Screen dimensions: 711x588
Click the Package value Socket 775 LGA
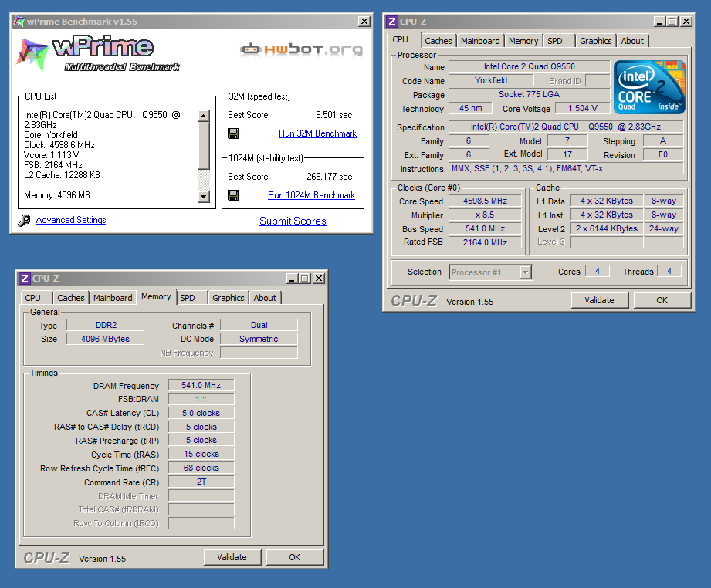[x=529, y=94]
